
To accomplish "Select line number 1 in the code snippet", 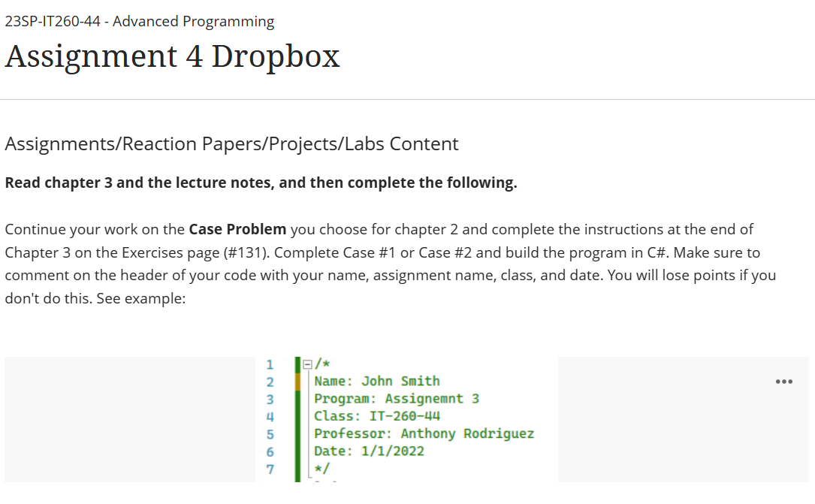I will [268, 364].
